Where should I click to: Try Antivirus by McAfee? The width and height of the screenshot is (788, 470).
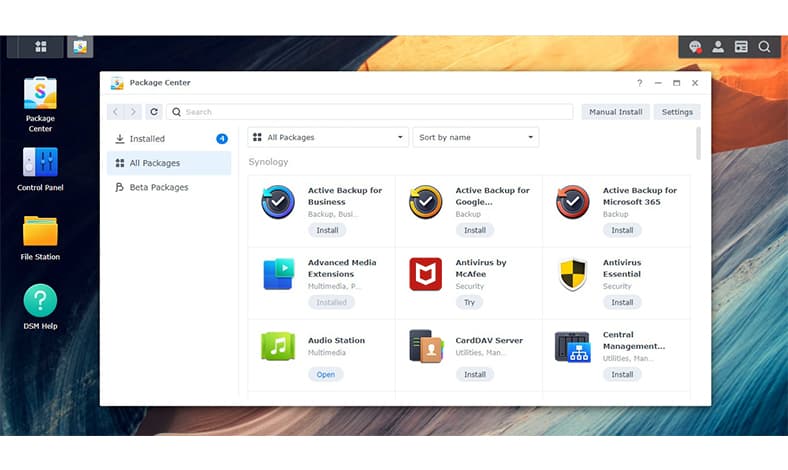(469, 302)
